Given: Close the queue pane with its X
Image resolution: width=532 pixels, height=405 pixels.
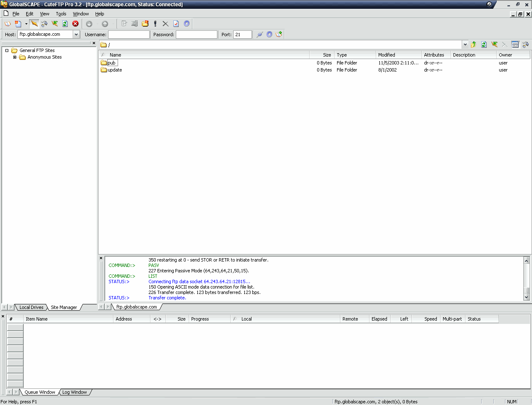Looking at the screenshot, I should [x=3, y=316].
